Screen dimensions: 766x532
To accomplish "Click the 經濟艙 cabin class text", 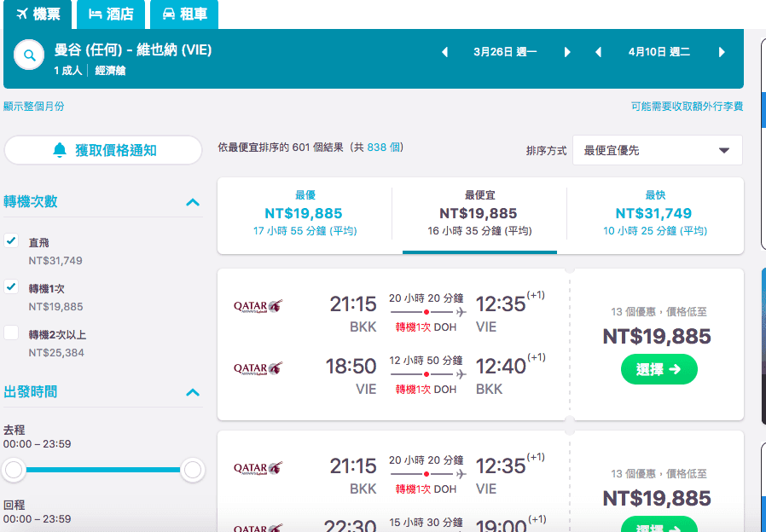I will click(x=110, y=71).
